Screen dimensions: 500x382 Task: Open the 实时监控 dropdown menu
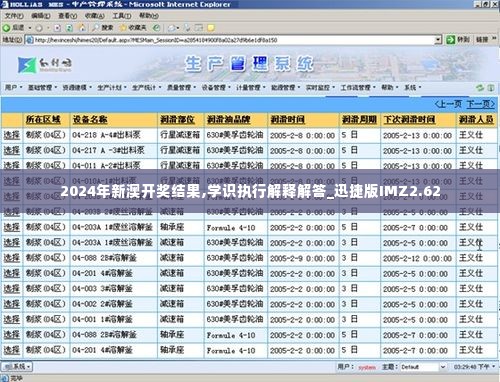click(x=320, y=88)
